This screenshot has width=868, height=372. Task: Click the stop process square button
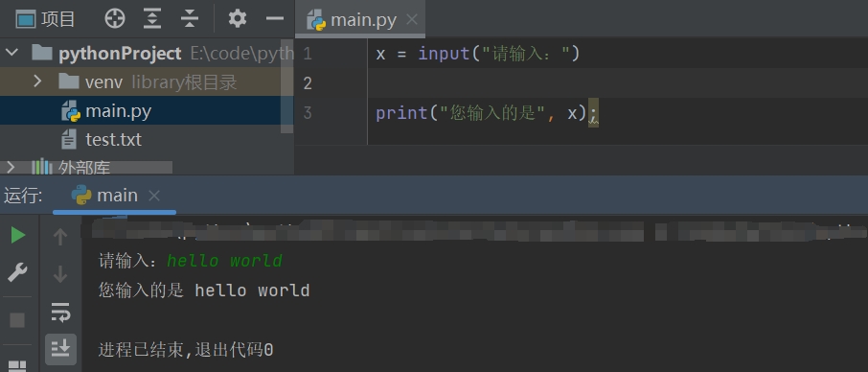point(17,320)
